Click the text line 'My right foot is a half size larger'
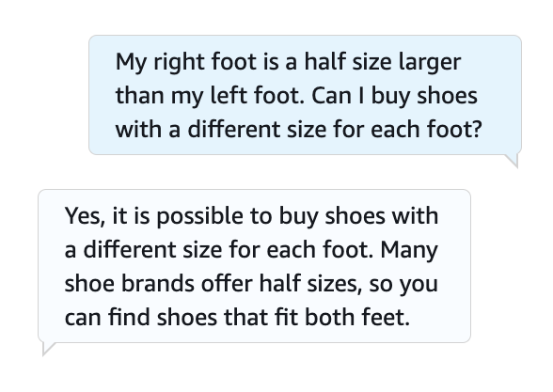The width and height of the screenshot is (553, 392). click(x=288, y=62)
